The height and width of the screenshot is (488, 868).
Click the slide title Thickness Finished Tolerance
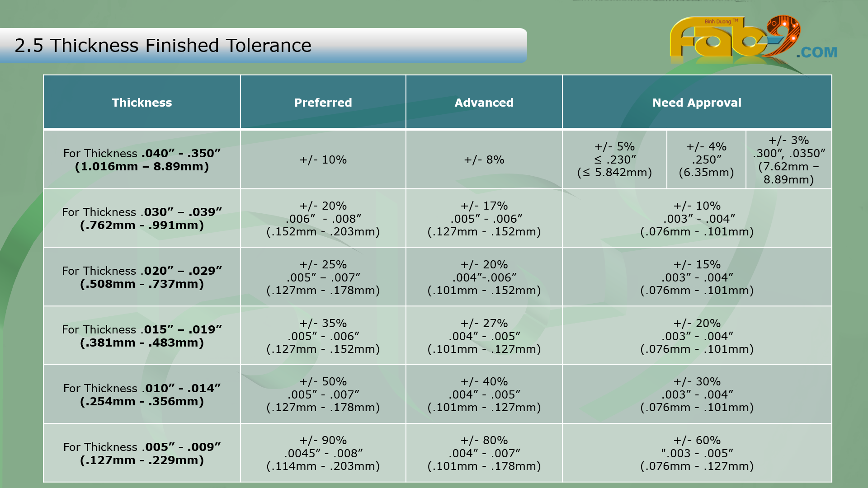[x=163, y=46]
